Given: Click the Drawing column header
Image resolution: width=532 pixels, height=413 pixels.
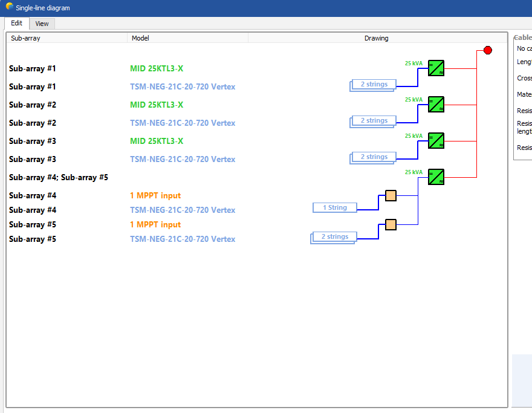Looking at the screenshot, I should point(376,38).
